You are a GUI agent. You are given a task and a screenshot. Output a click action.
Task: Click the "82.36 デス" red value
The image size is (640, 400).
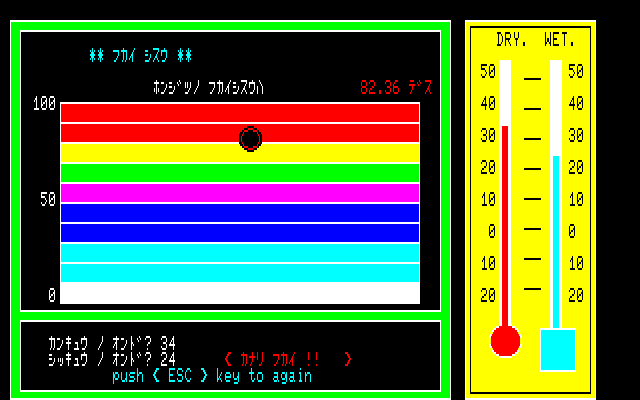point(396,88)
